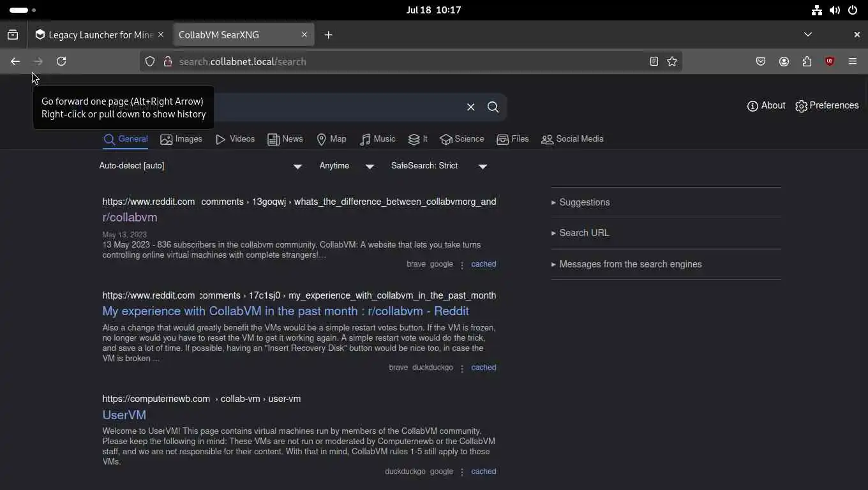Image resolution: width=868 pixels, height=490 pixels.
Task: Bookmark this page with star icon
Action: [672, 61]
